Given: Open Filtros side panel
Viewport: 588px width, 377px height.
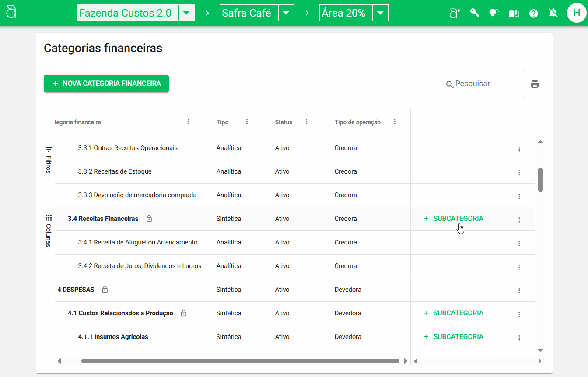Looking at the screenshot, I should coord(49,160).
